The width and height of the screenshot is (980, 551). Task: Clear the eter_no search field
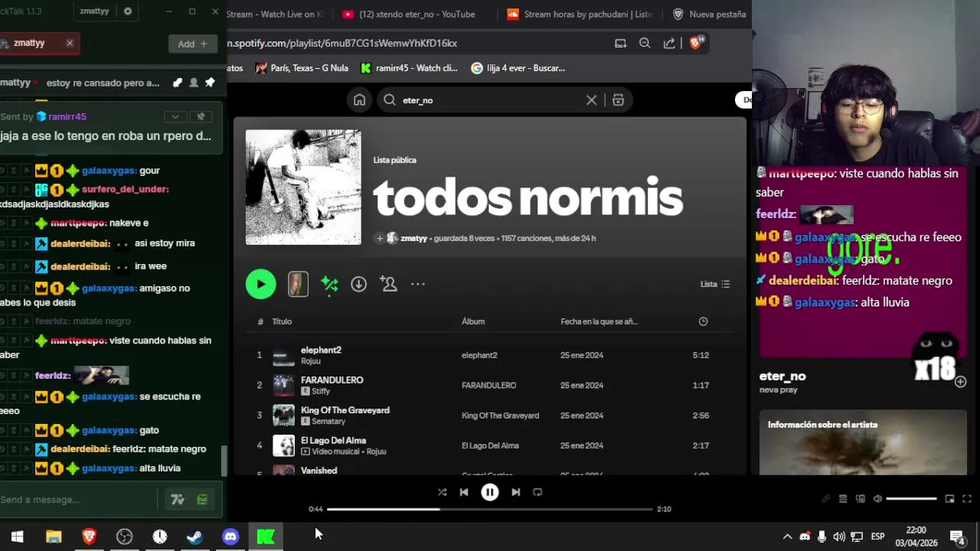coord(591,100)
